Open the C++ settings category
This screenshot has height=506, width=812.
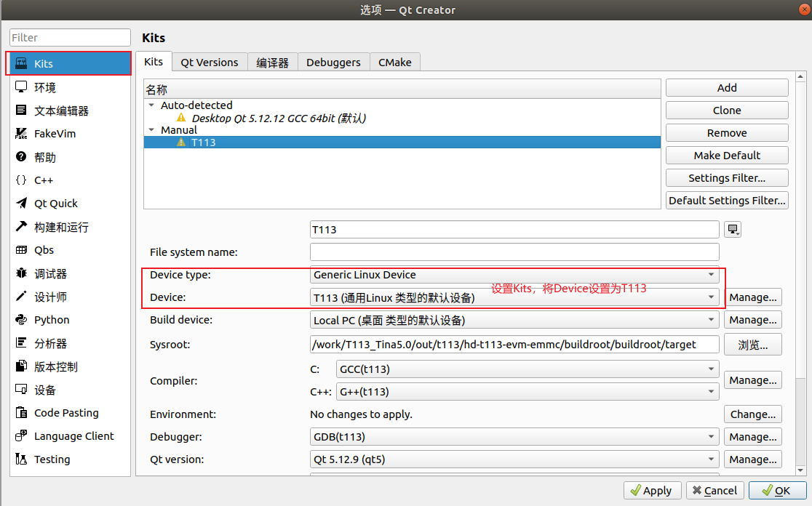pyautogui.click(x=70, y=180)
